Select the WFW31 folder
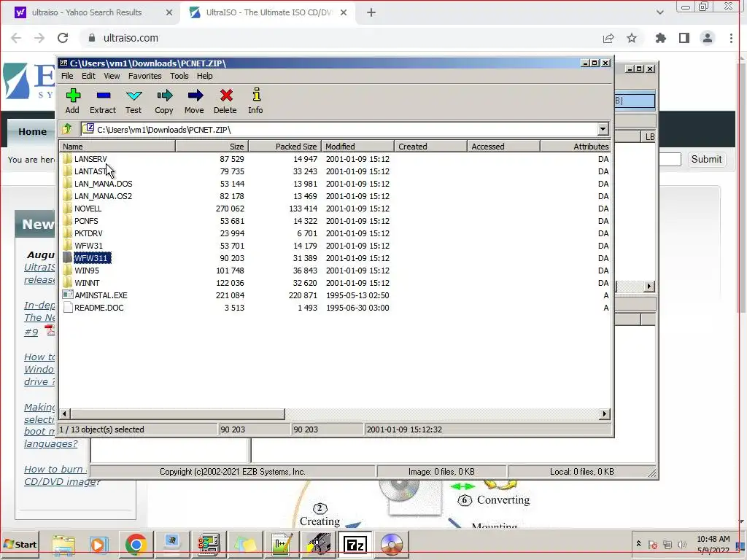 click(88, 246)
